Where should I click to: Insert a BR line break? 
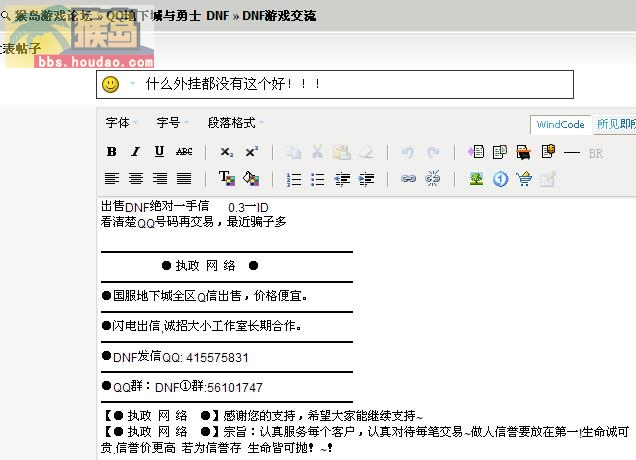point(595,153)
